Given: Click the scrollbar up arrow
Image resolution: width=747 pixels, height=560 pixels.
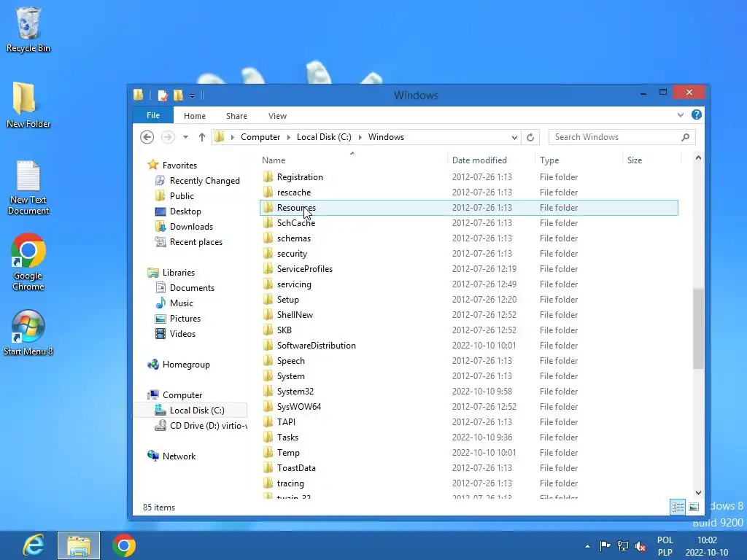Looking at the screenshot, I should pos(698,157).
